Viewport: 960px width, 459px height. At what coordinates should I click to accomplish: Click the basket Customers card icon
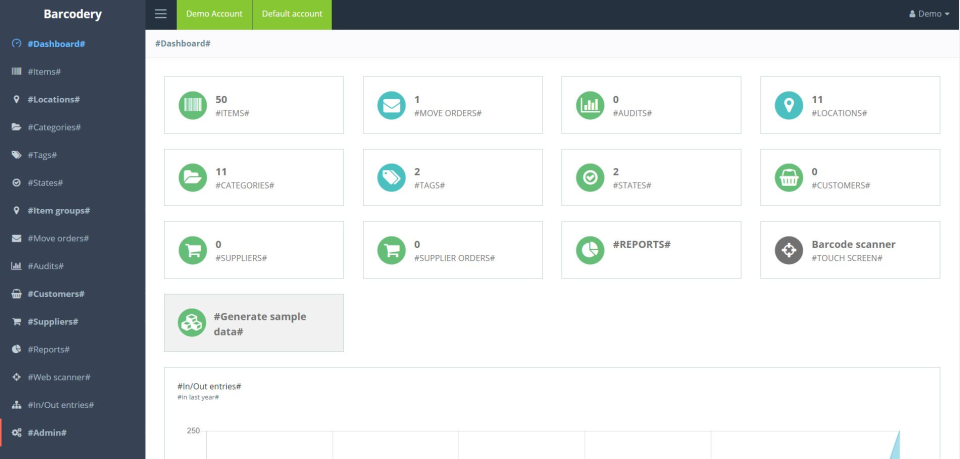789,177
